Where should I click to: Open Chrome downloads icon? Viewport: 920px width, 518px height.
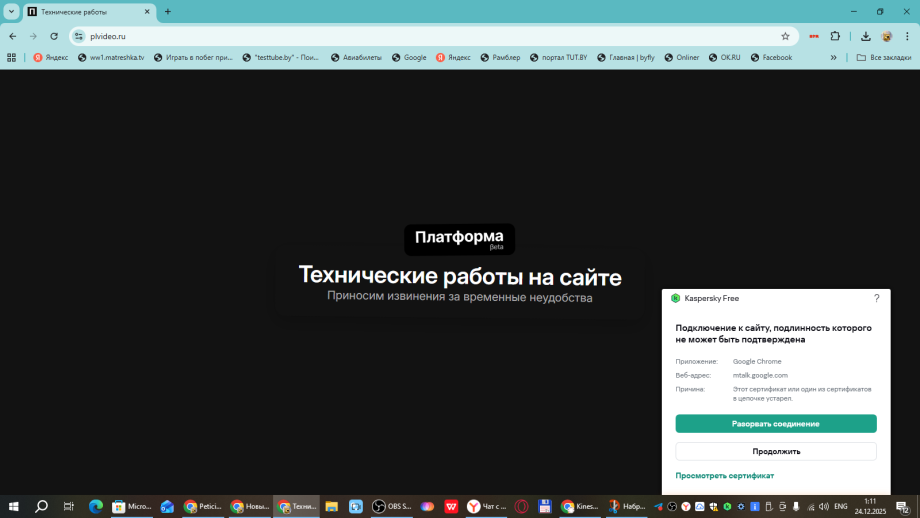point(865,36)
